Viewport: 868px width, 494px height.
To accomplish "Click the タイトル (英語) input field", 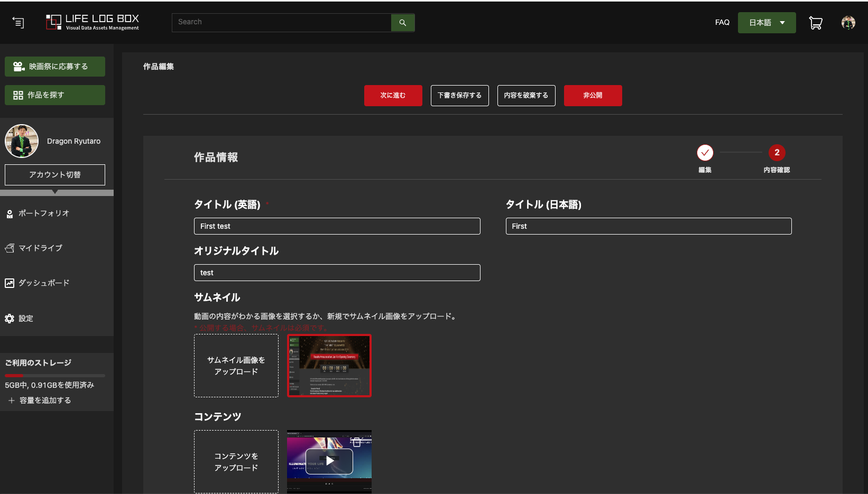I will [x=337, y=226].
